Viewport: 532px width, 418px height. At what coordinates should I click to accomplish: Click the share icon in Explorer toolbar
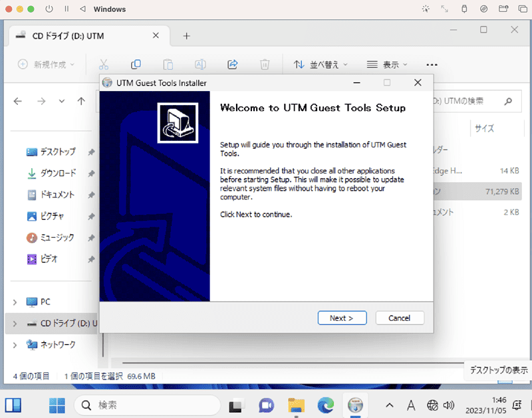232,64
